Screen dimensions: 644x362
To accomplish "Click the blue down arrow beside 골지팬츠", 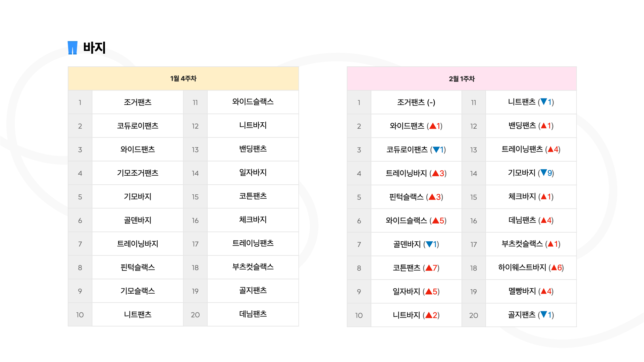I will [x=544, y=315].
